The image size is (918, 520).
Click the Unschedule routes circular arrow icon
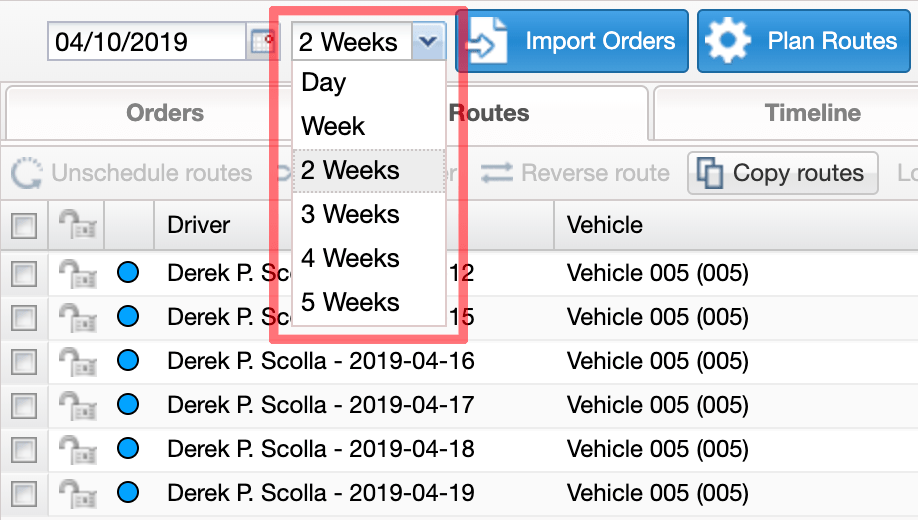(x=26, y=173)
